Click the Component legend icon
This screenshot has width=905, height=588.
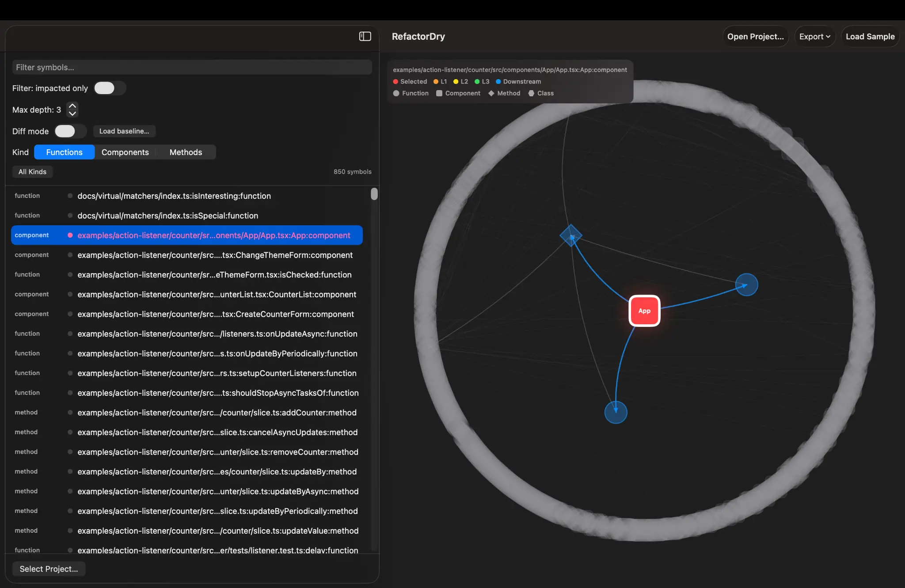439,93
